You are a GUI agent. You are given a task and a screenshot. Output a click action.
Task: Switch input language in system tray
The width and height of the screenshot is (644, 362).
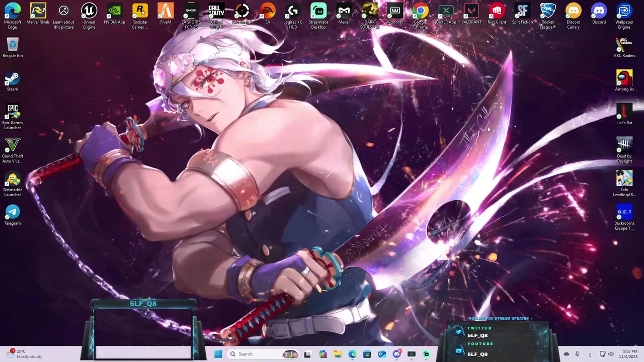coord(590,354)
